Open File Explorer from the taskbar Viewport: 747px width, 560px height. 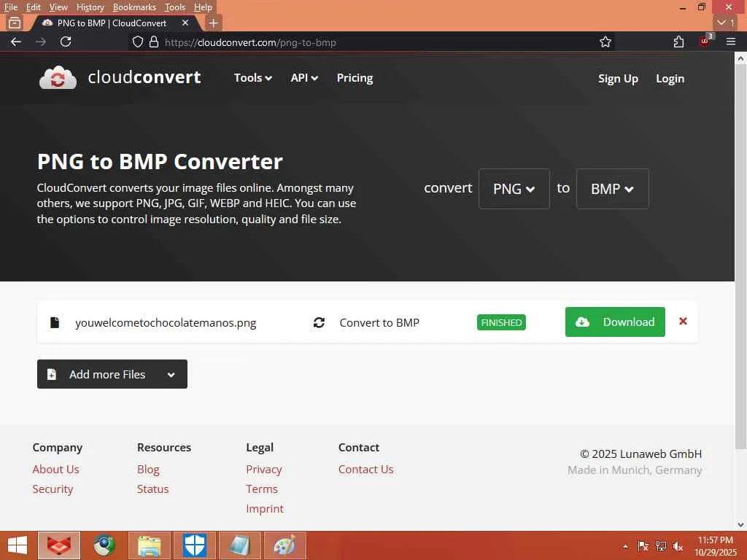tap(150, 545)
